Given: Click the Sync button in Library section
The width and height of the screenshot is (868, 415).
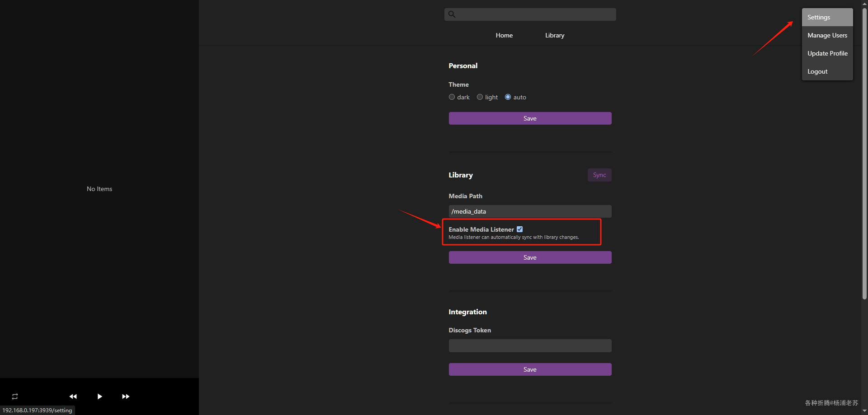Looking at the screenshot, I should pyautogui.click(x=599, y=175).
